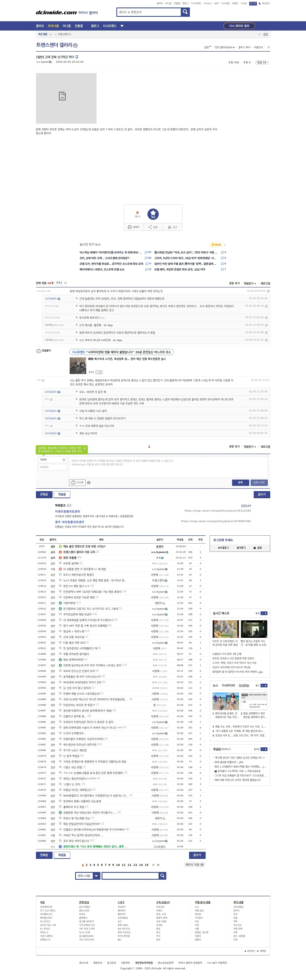Click 로그인 at the top bar
This screenshot has height=980, width=306.
[253, 3]
